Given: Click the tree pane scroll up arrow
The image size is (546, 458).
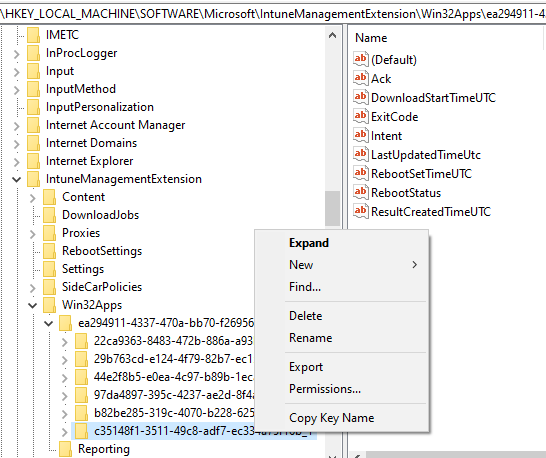Looking at the screenshot, I should (x=333, y=35).
